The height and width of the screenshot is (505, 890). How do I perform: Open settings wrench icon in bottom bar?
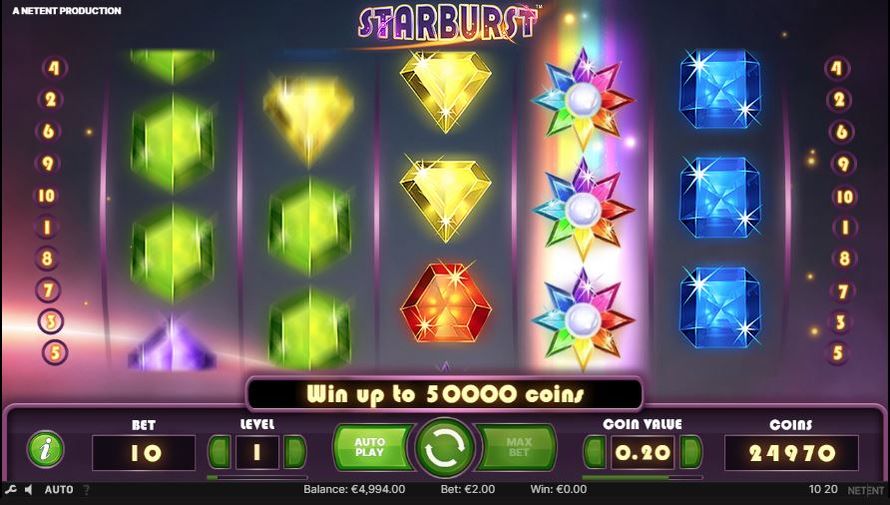[11, 489]
